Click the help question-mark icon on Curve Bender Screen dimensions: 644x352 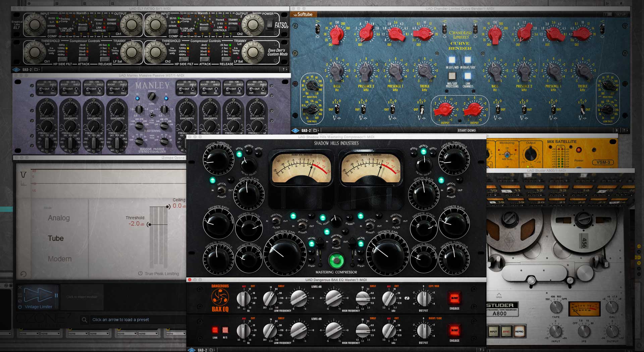click(624, 130)
